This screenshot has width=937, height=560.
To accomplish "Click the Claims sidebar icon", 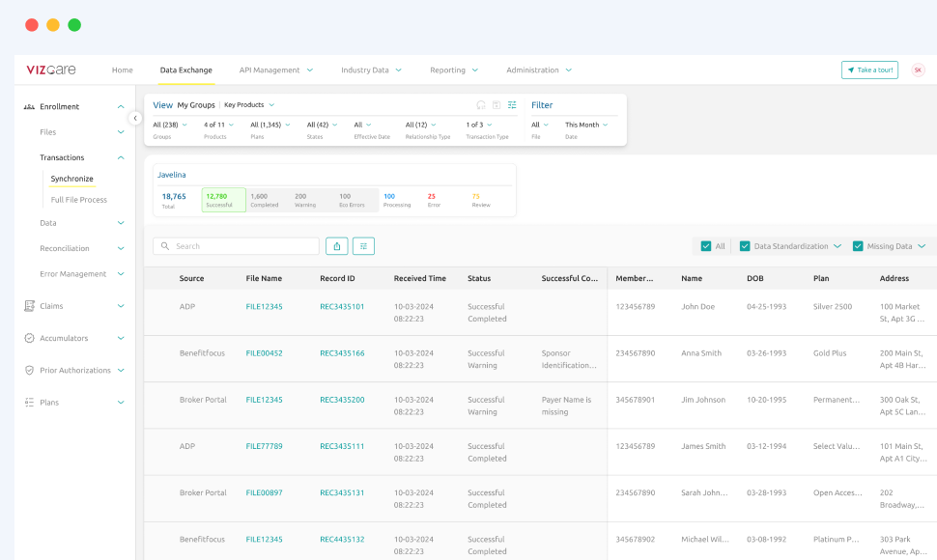I will [x=29, y=306].
